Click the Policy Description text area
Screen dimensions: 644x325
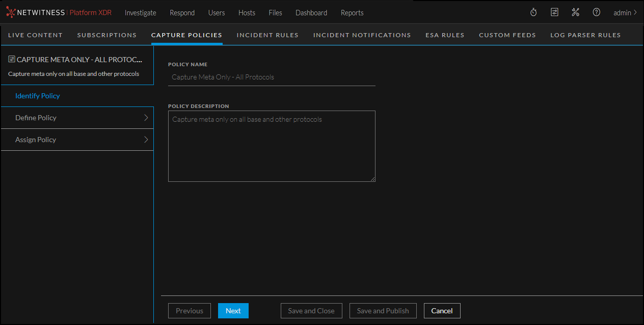(x=272, y=146)
